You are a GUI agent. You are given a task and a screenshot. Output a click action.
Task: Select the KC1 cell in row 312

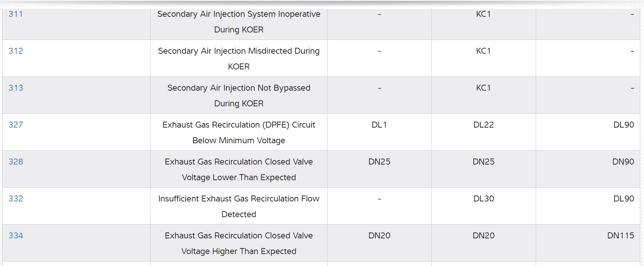coord(483,51)
